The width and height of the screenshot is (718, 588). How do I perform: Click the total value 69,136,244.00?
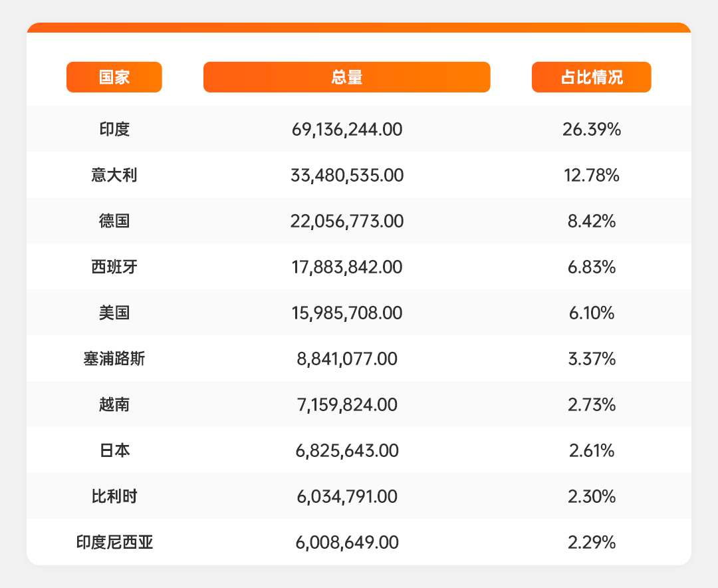point(346,129)
